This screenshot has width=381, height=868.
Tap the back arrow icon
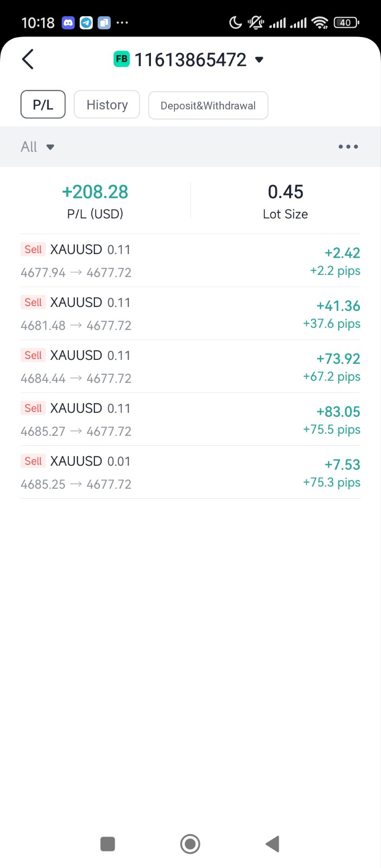[x=28, y=59]
